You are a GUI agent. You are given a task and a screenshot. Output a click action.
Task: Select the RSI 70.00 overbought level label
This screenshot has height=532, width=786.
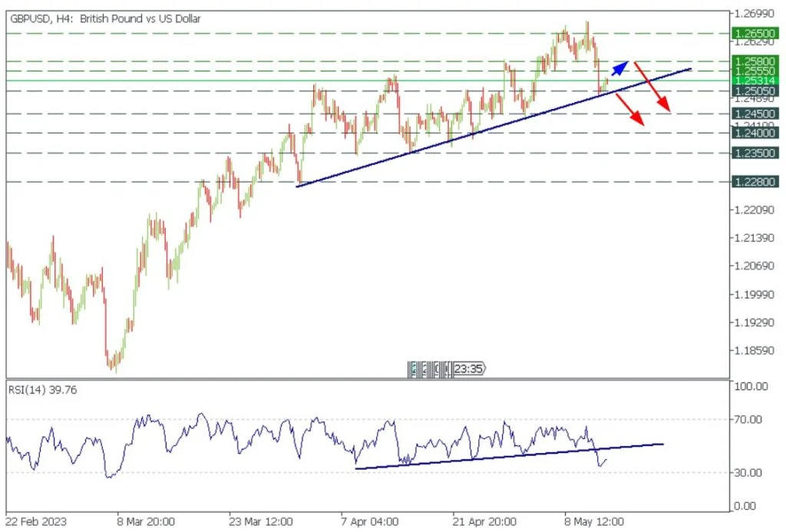point(748,419)
